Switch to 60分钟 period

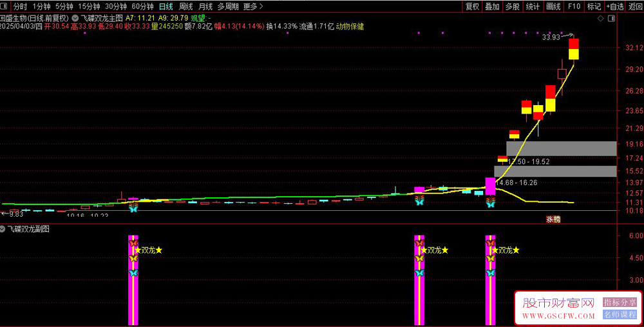pos(142,6)
